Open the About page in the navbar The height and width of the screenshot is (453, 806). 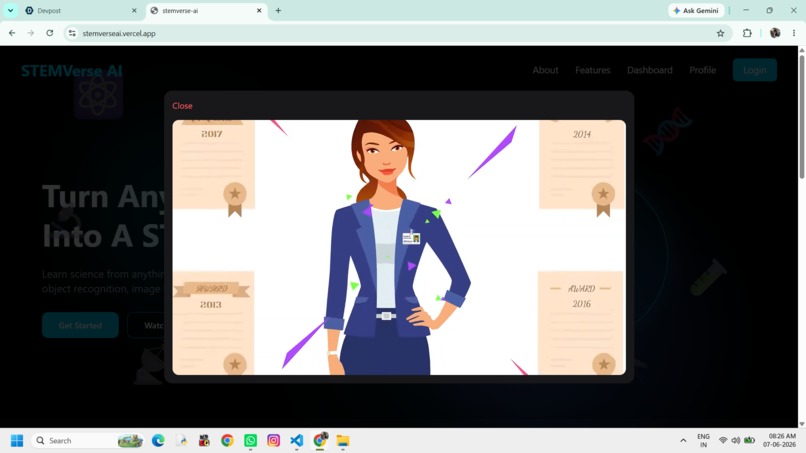click(x=545, y=70)
